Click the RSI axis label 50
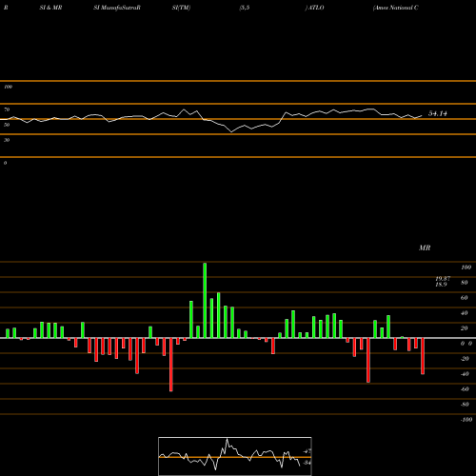Viewport: 476px width, 476px height. point(7,125)
